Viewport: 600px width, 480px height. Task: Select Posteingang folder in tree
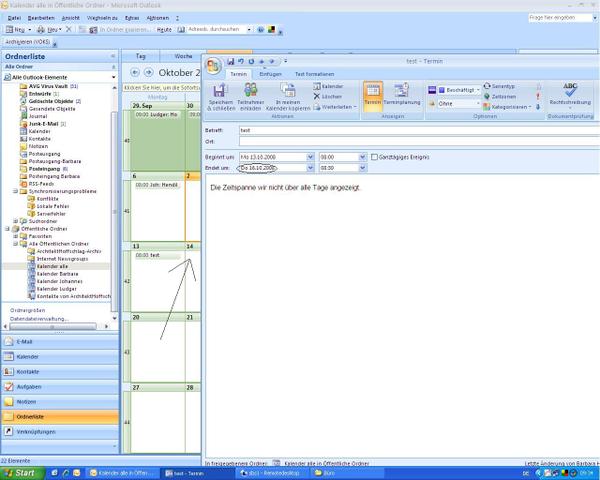44,169
